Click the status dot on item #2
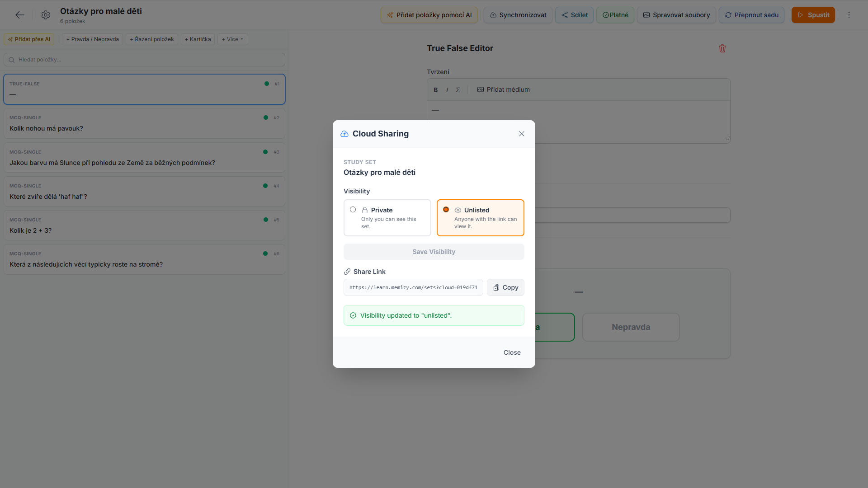The image size is (868, 488). [266, 117]
